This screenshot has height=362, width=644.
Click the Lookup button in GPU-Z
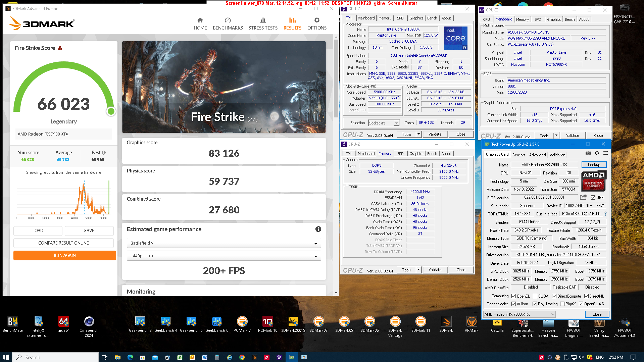(594, 165)
